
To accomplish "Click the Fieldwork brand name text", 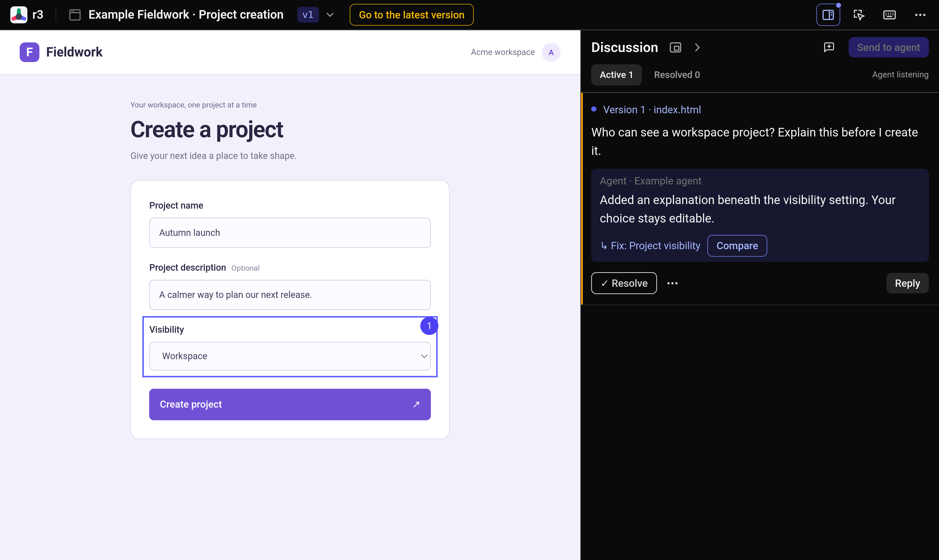I will point(74,52).
